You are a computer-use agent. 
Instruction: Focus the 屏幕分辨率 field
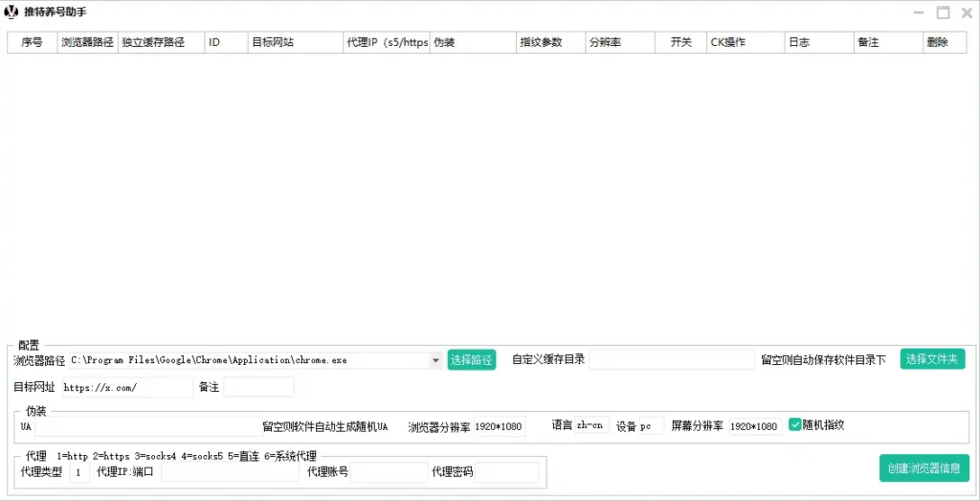coord(755,426)
